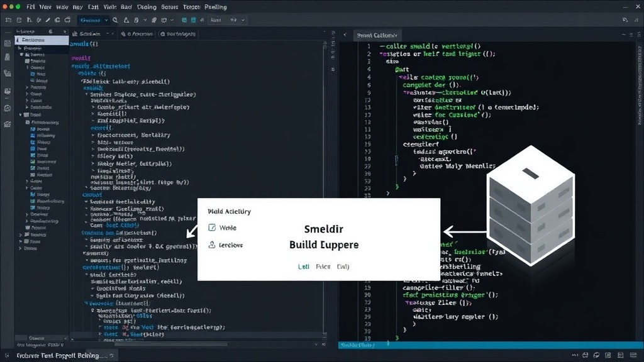This screenshot has height=362, width=644.
Task: Open the blue highlighted dropdown in toolbar
Action: 94,20
